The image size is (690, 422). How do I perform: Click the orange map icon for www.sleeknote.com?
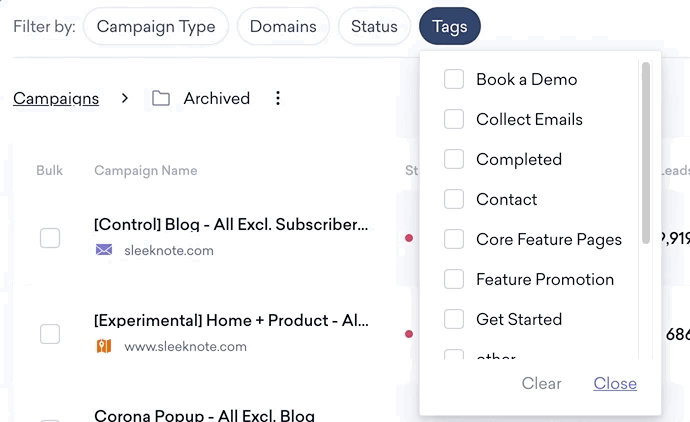104,346
